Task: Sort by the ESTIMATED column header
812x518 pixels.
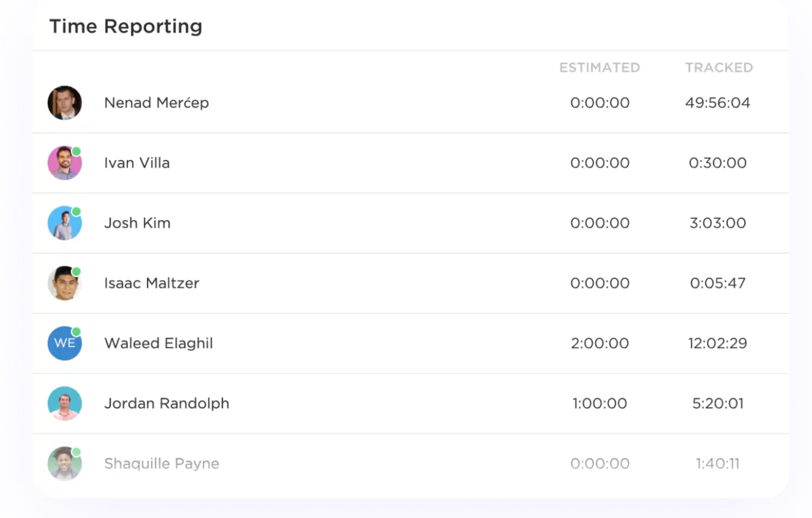Action: pos(599,67)
